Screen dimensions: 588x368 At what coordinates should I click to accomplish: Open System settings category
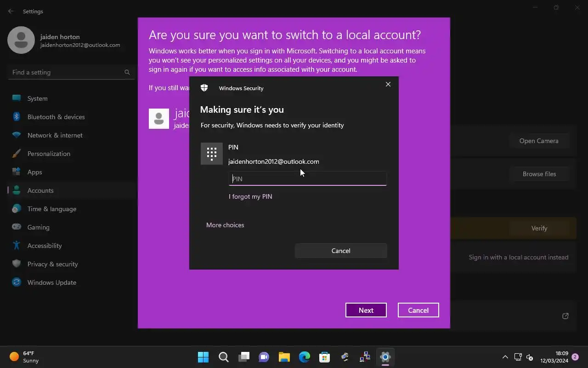point(71,98)
